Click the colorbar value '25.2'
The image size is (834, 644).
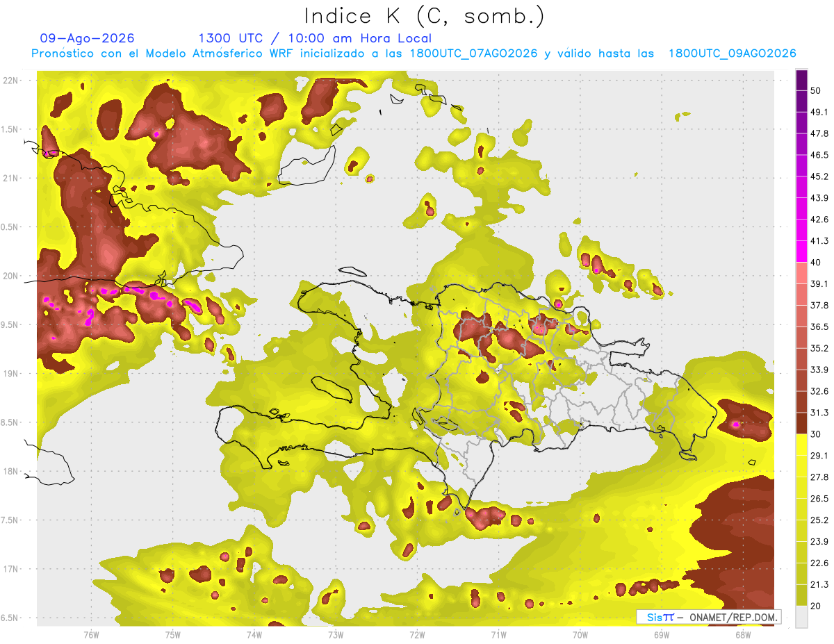point(819,520)
